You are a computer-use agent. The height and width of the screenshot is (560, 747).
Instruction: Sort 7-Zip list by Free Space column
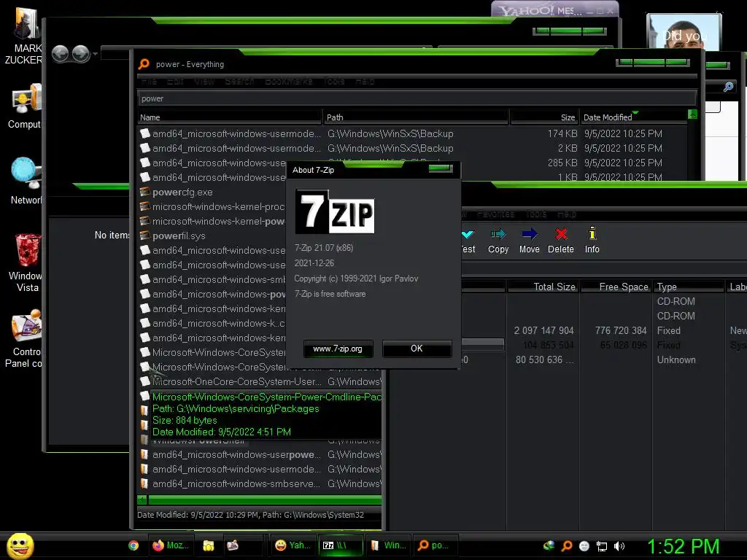616,287
